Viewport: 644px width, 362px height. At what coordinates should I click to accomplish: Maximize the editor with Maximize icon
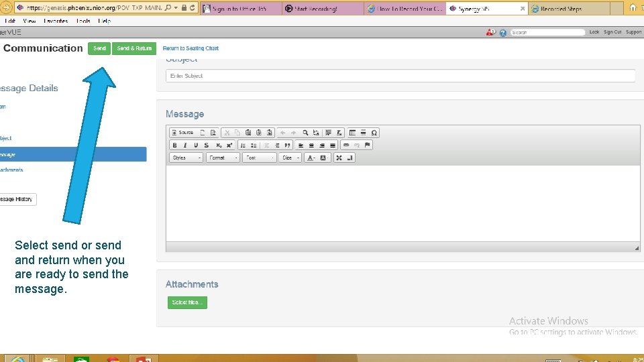pyautogui.click(x=339, y=158)
